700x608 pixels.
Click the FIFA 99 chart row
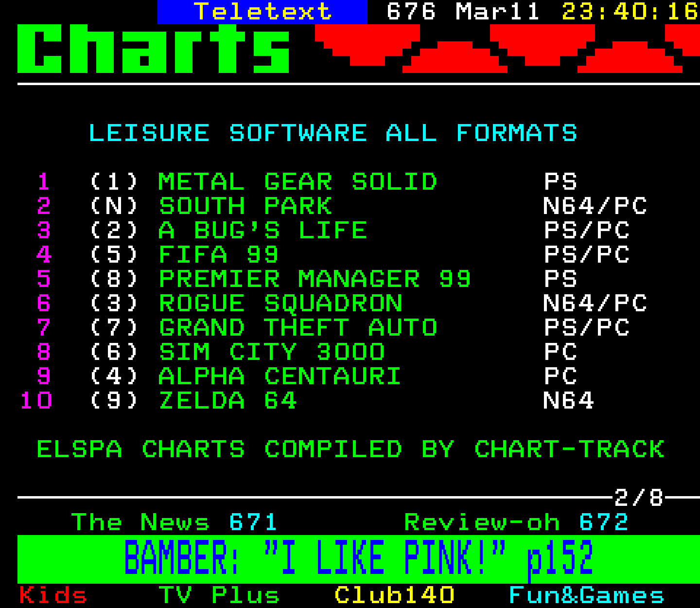[x=219, y=255]
